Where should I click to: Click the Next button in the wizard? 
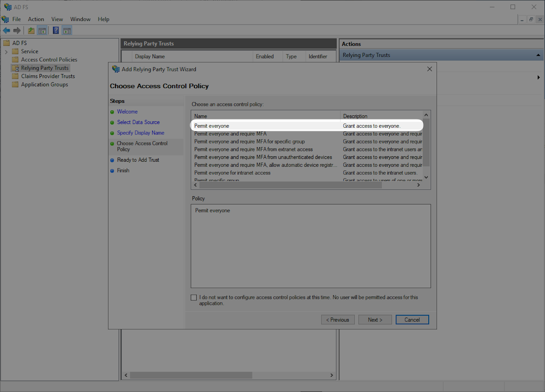pyautogui.click(x=375, y=319)
